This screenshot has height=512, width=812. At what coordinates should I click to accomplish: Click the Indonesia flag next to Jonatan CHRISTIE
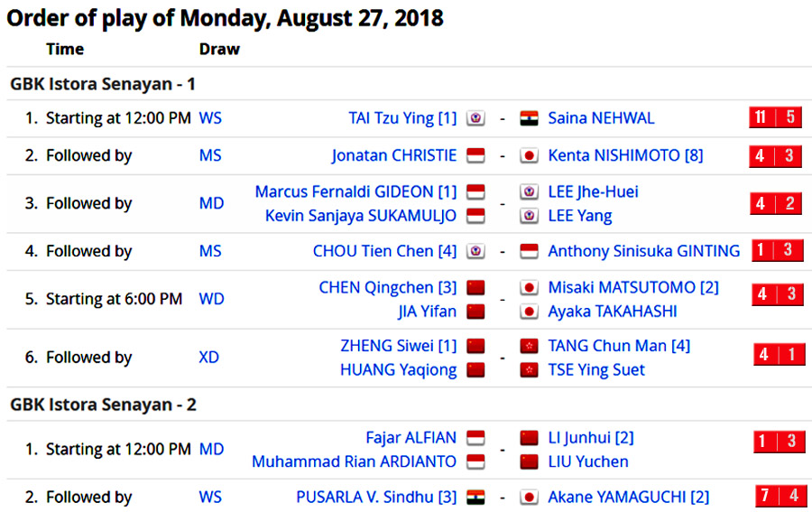(x=475, y=156)
